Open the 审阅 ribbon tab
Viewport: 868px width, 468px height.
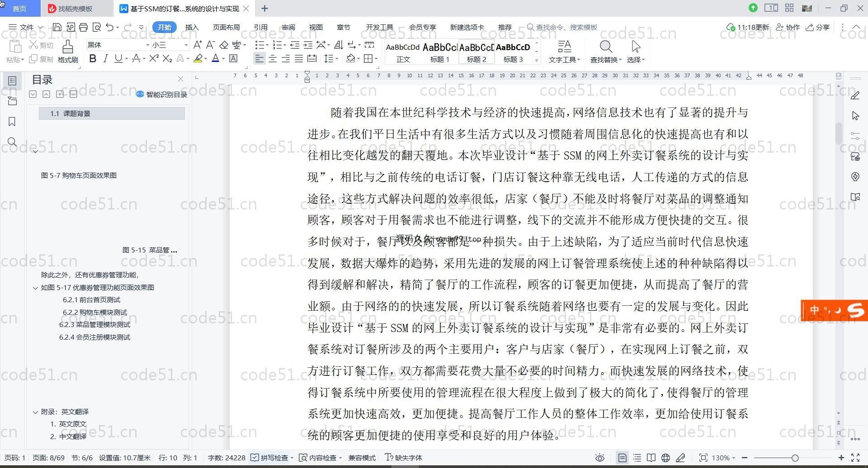coord(288,27)
